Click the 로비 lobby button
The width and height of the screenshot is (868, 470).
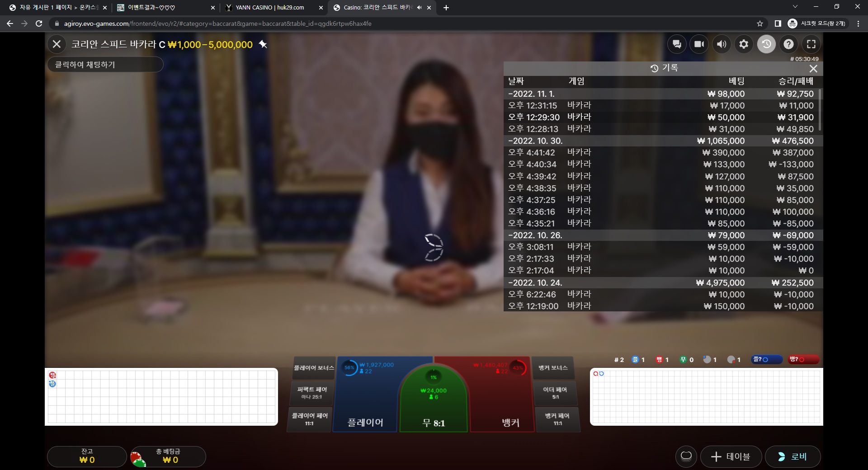793,457
